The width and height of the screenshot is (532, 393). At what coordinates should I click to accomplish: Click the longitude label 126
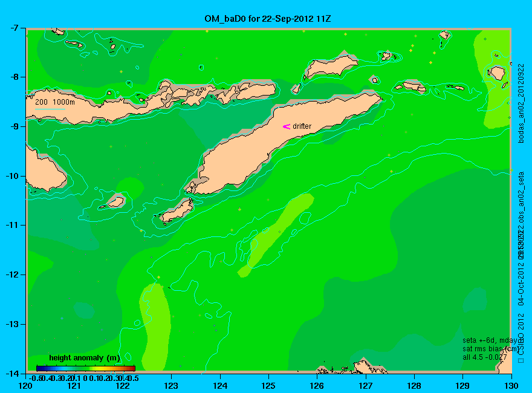click(x=317, y=386)
